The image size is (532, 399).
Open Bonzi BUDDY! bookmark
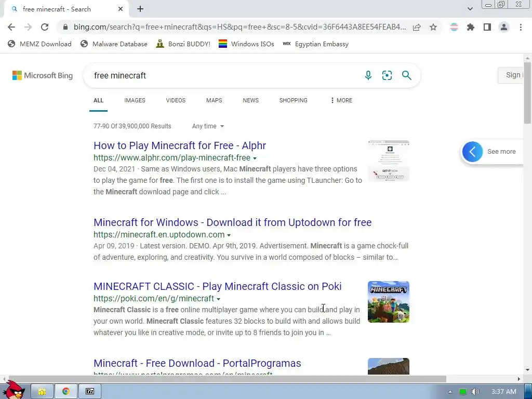183,44
